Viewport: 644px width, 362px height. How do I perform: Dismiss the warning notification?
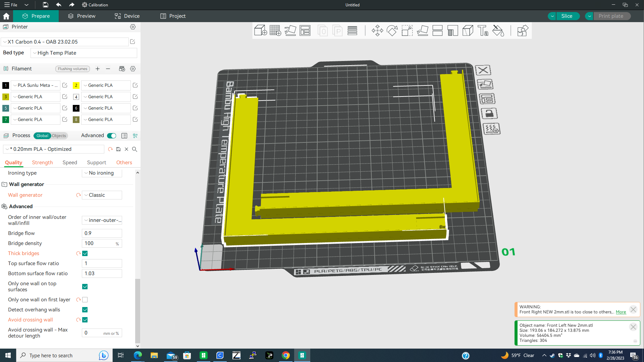tap(633, 309)
